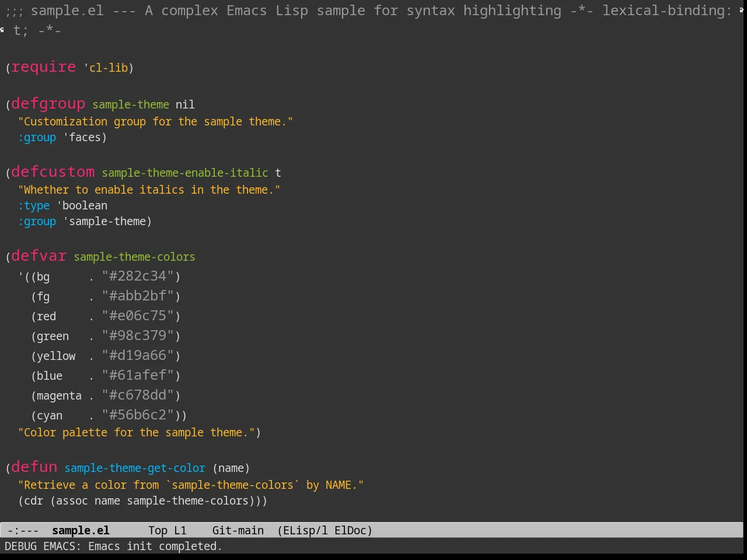Click the "#e06c75" red color string
747x560 pixels.
coord(138,316)
